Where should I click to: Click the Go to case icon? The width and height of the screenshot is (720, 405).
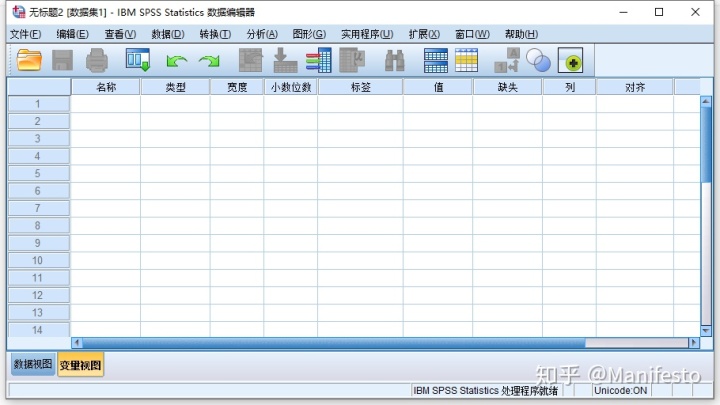pos(251,60)
